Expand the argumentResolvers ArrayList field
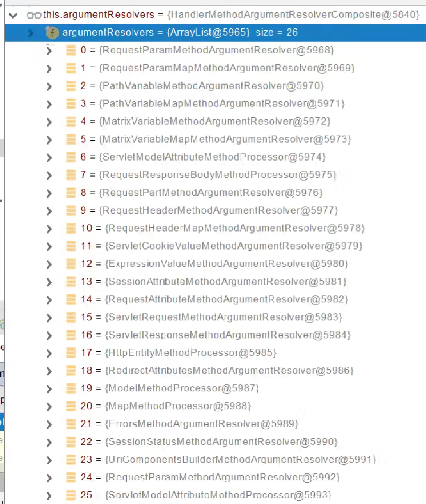 click(31, 32)
